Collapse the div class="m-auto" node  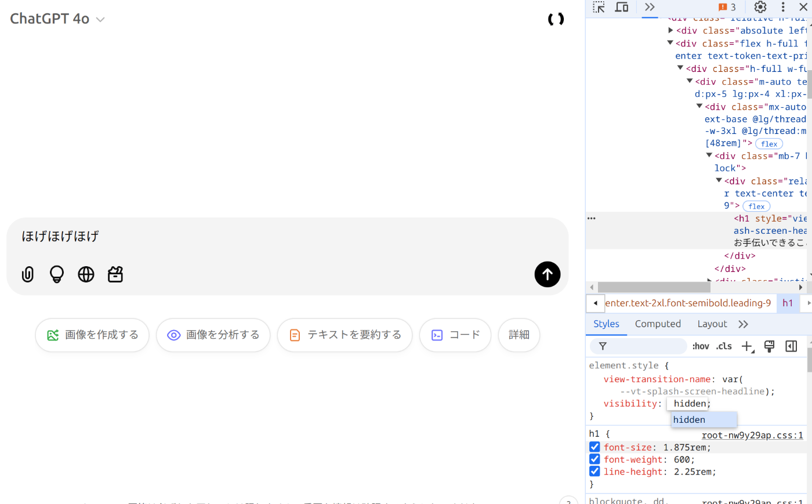[x=690, y=81]
